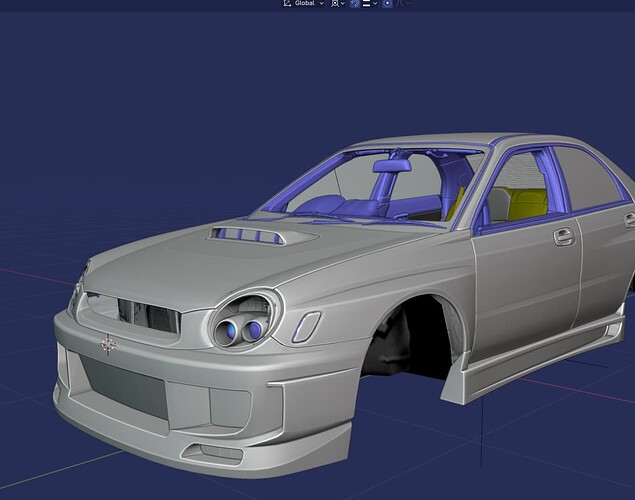This screenshot has width=635, height=500.
Task: Open the Global transform orientation dropdown
Action: point(303,4)
